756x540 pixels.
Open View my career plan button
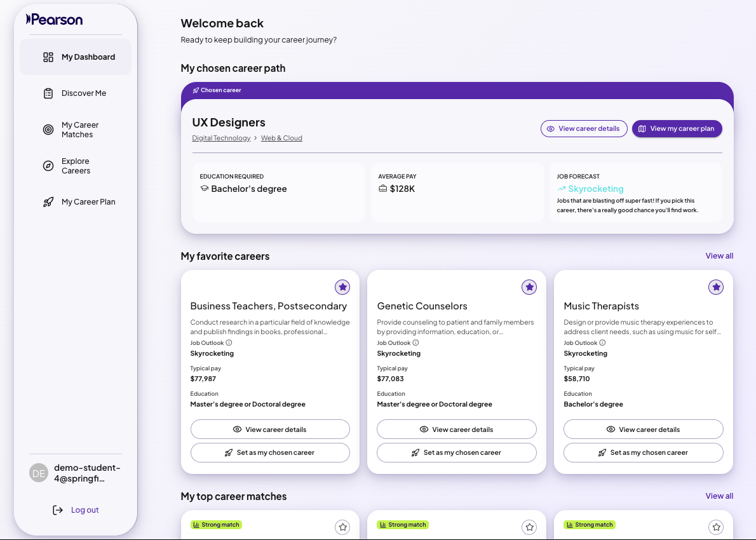pos(677,129)
